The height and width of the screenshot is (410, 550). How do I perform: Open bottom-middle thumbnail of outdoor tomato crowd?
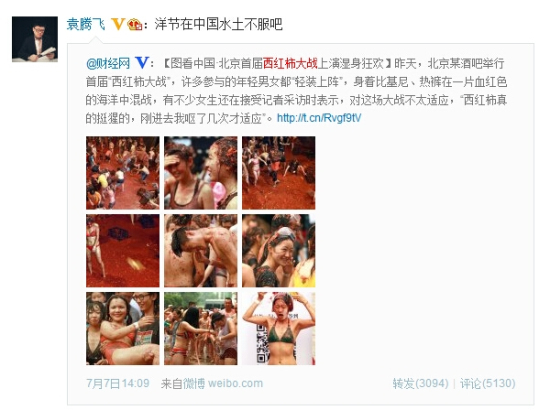(201, 329)
